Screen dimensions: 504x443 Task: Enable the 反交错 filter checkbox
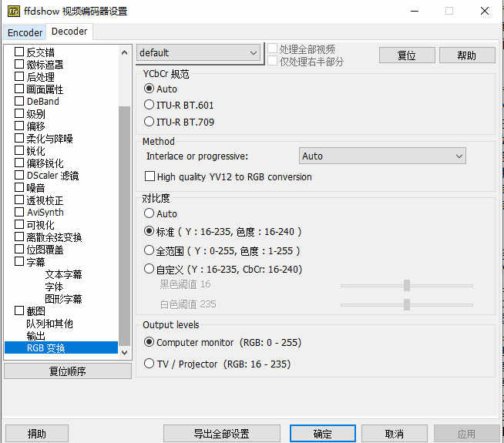coord(19,52)
